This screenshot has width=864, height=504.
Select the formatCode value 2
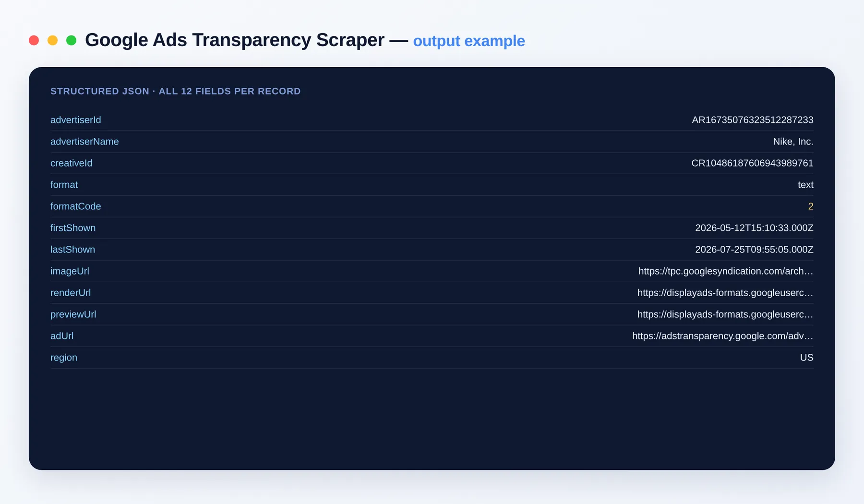coord(811,206)
